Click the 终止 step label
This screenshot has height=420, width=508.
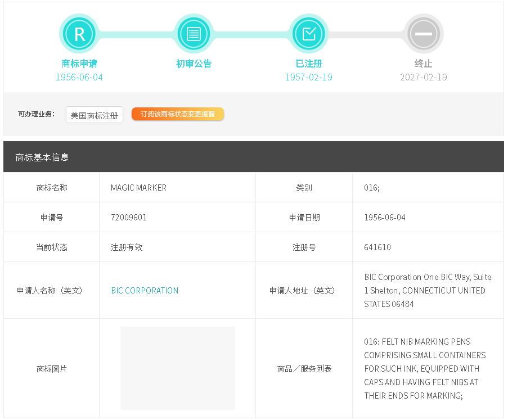click(423, 64)
